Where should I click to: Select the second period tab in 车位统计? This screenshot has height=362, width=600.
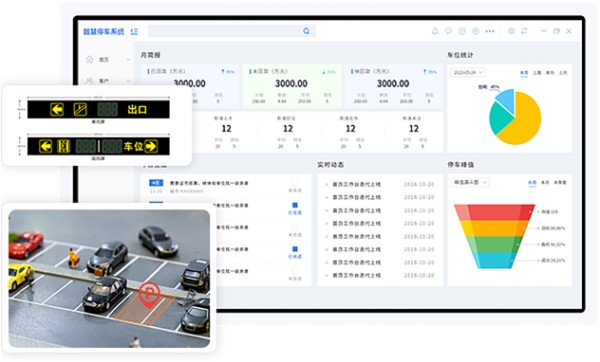[x=537, y=73]
